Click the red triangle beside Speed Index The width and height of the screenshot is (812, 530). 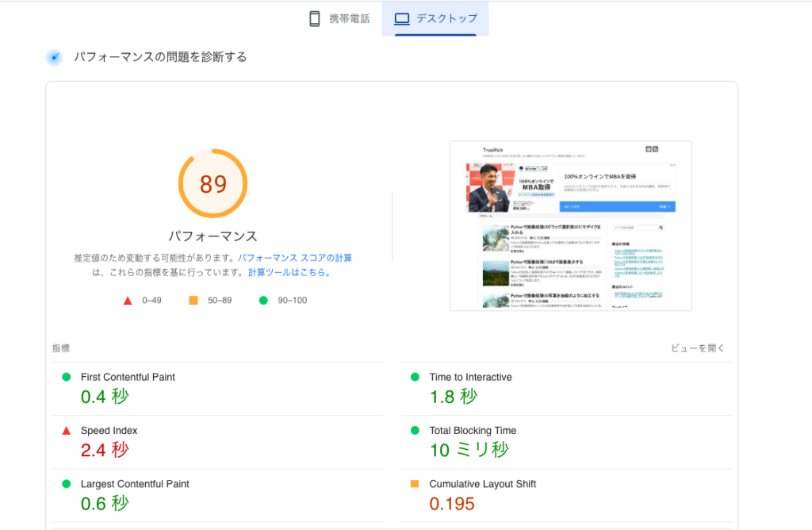pyautogui.click(x=67, y=431)
